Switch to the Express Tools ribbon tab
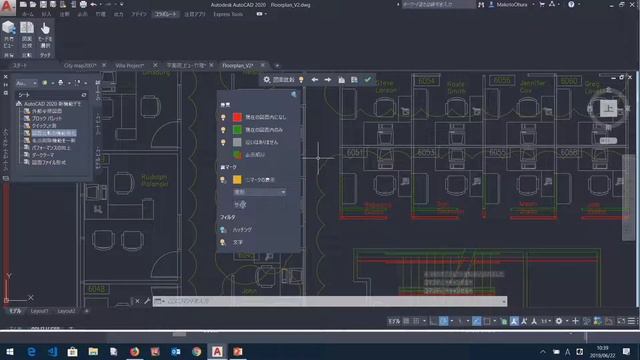This screenshot has width=640, height=360. (x=228, y=14)
